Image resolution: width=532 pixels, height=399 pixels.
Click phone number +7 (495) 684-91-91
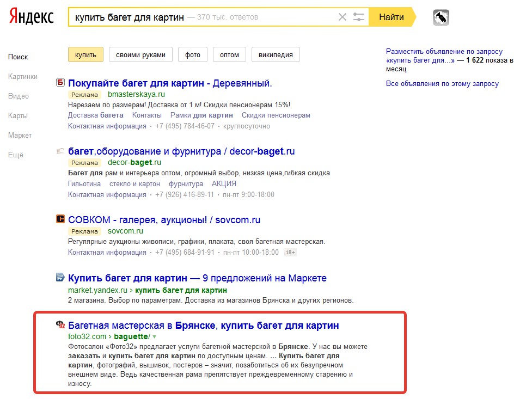(185, 253)
